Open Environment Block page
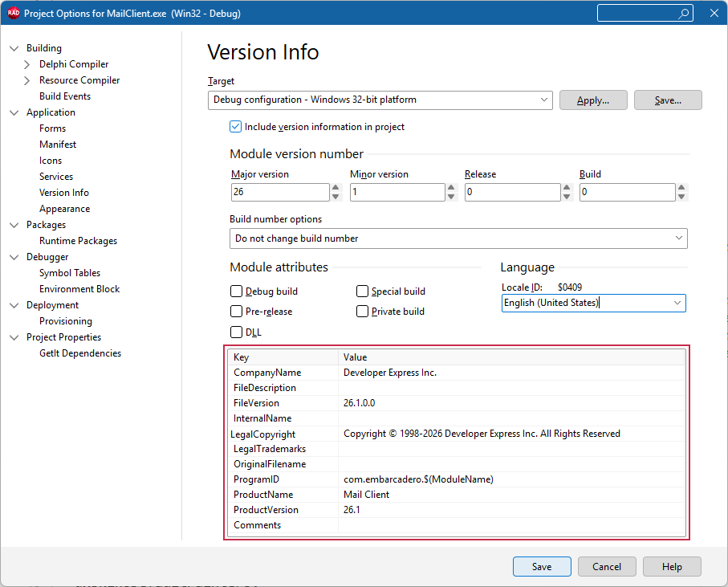Image resolution: width=728 pixels, height=587 pixels. pos(79,289)
